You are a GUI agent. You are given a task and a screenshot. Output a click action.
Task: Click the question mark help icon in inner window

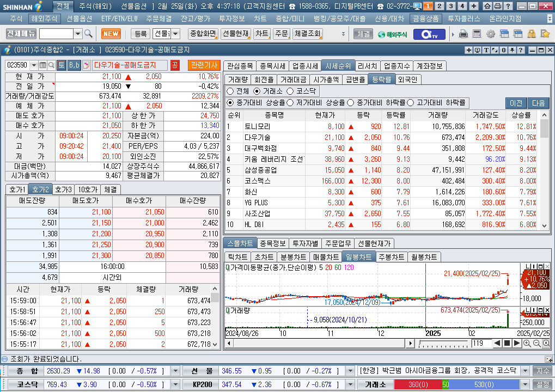[521, 50]
